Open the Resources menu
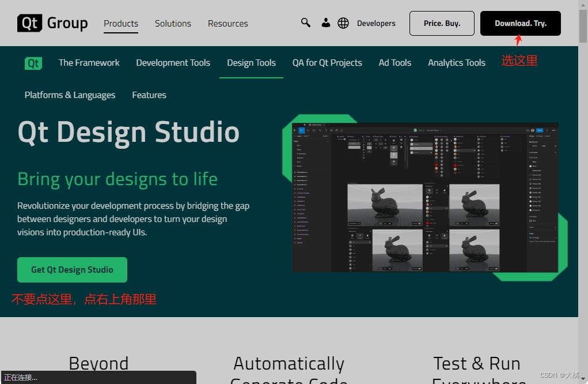 (227, 23)
